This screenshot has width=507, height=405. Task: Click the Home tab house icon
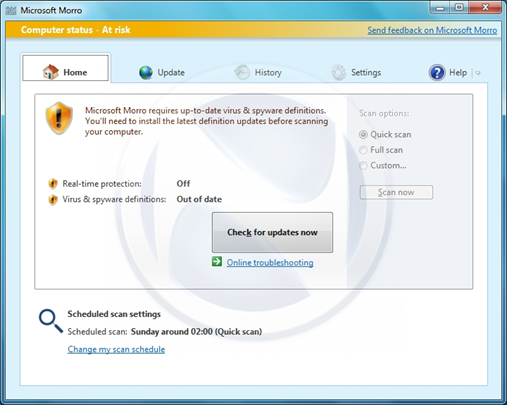pyautogui.click(x=51, y=72)
